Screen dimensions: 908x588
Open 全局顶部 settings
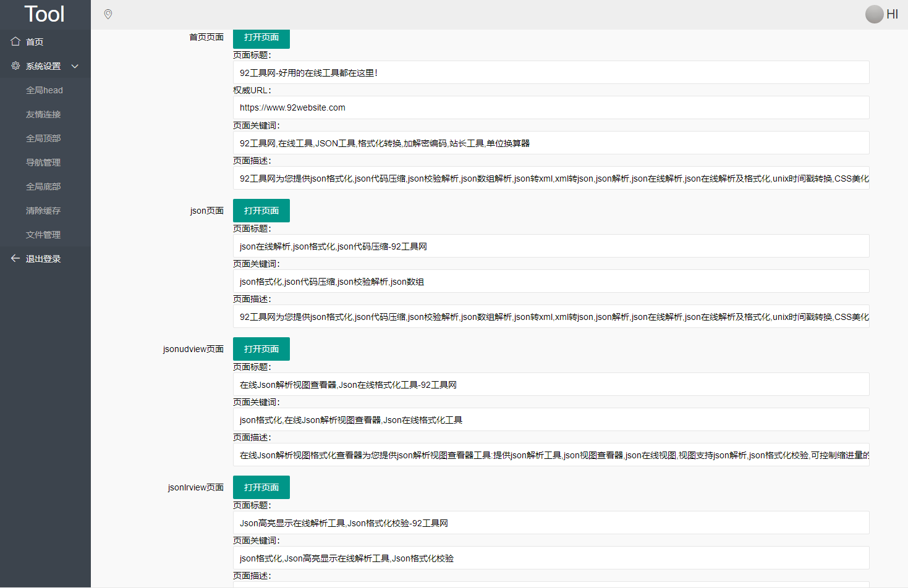[43, 138]
